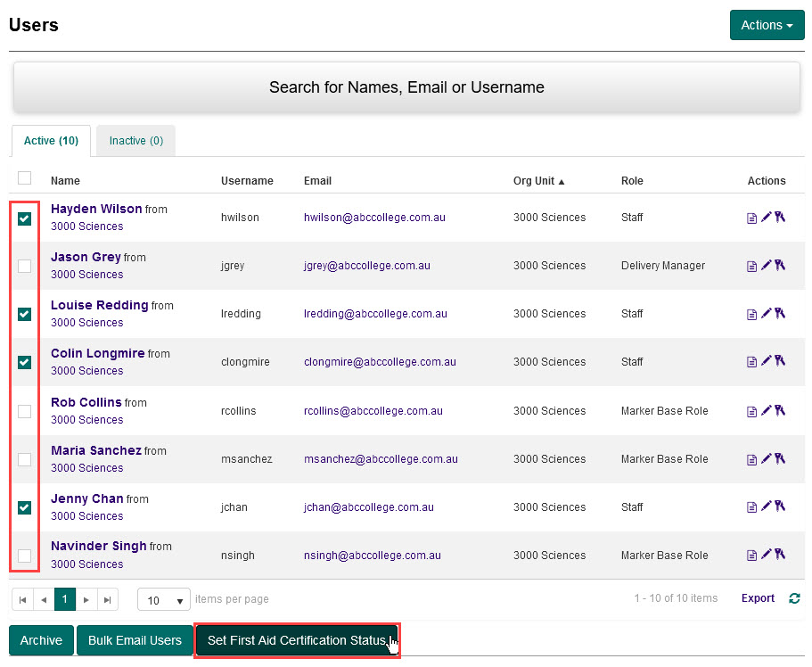Uncheck the checkbox for Hayden Wilson
Screen dimensions: 812x667
(x=25, y=218)
